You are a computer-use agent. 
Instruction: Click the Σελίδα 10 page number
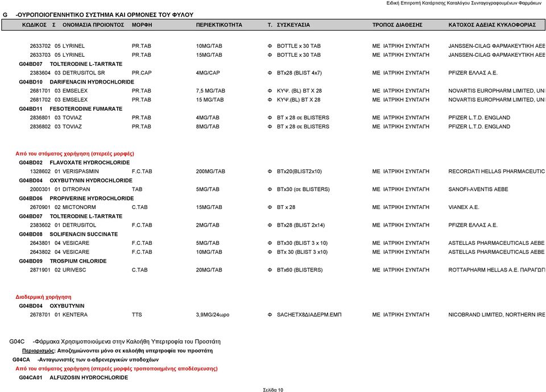click(x=273, y=390)
